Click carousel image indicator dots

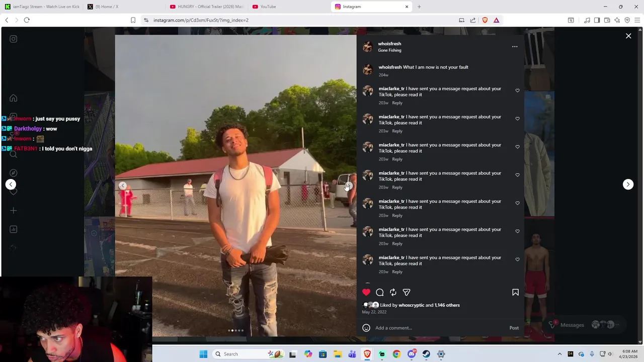click(x=235, y=330)
